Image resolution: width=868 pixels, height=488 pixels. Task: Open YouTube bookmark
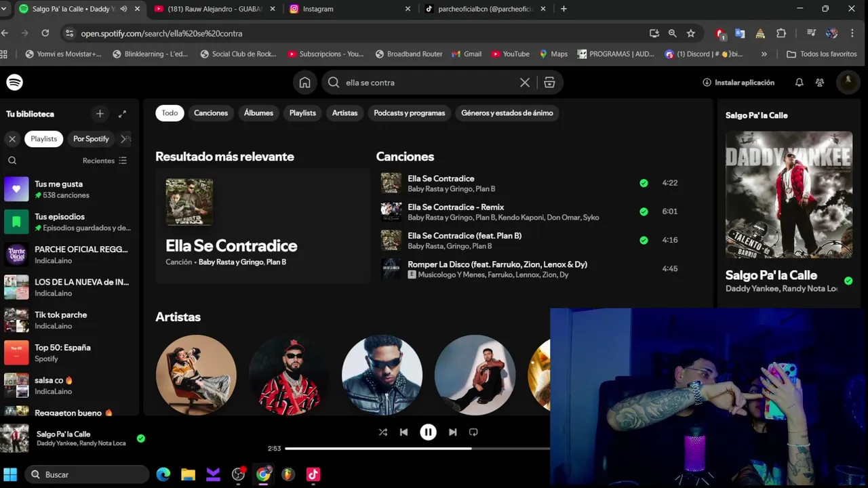[x=510, y=54]
